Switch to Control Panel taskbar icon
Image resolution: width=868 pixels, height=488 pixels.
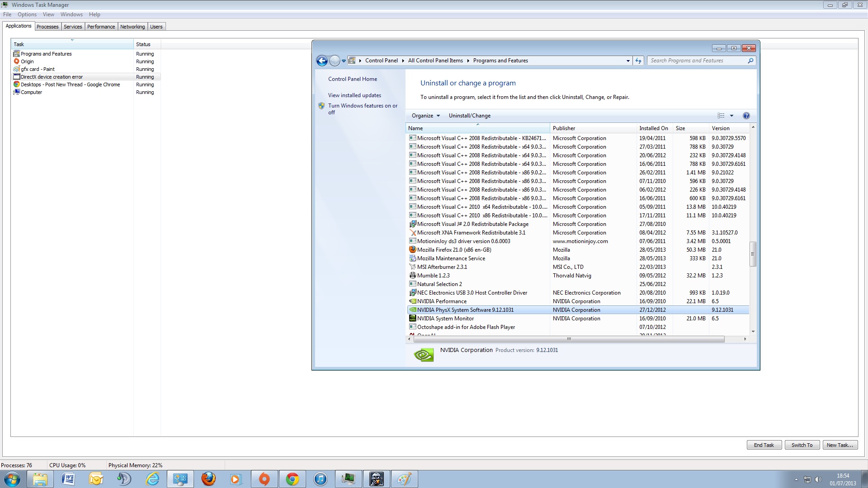180,479
